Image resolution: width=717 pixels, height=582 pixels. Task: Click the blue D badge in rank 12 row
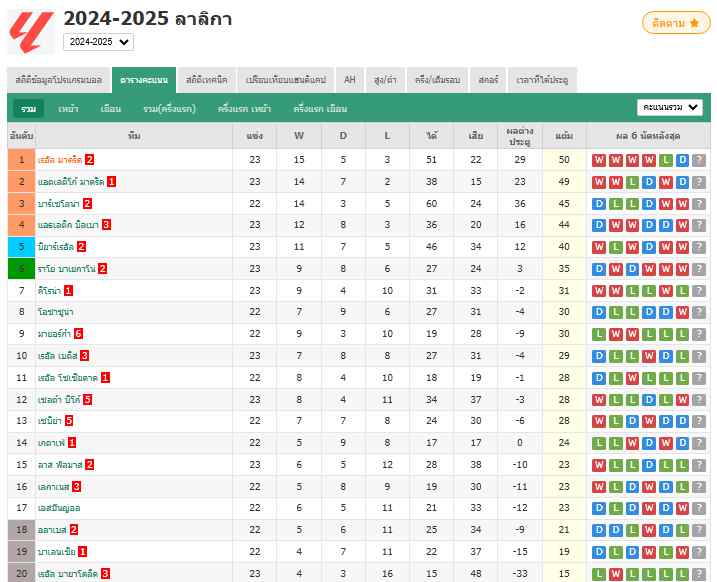[649, 400]
